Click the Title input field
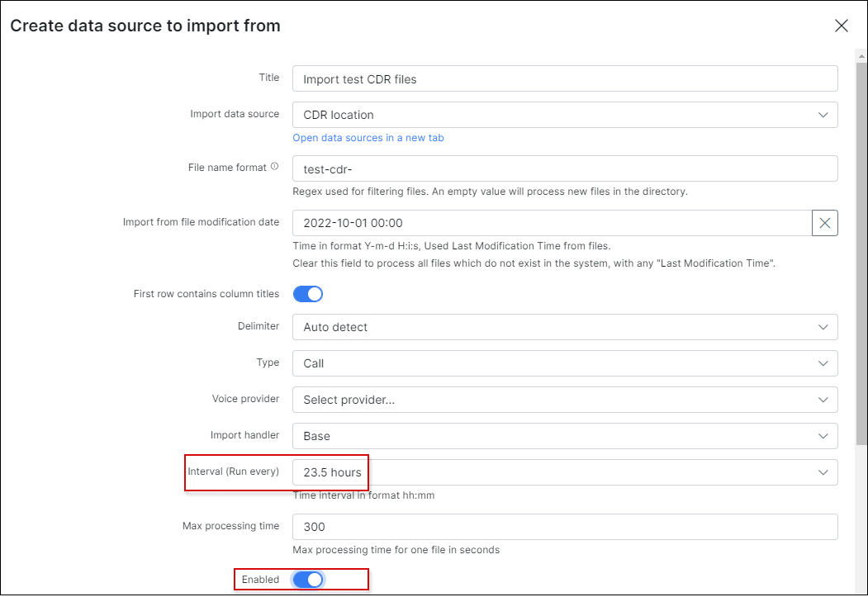868x597 pixels. pos(565,79)
